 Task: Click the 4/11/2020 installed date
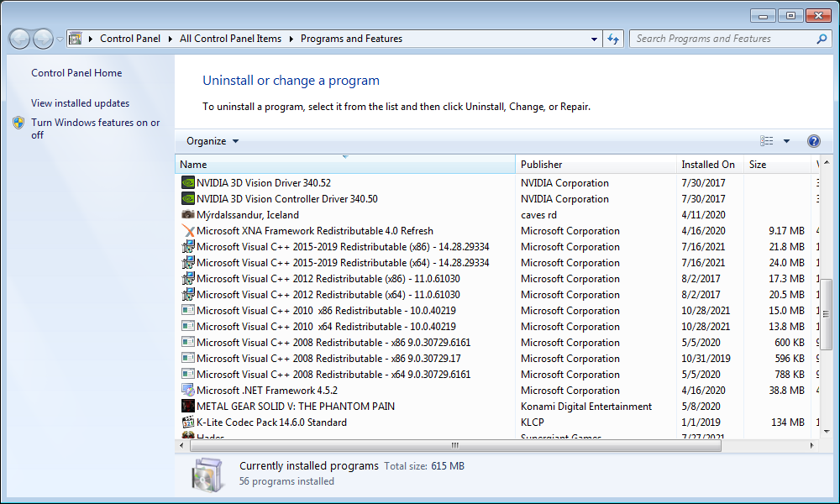(703, 215)
